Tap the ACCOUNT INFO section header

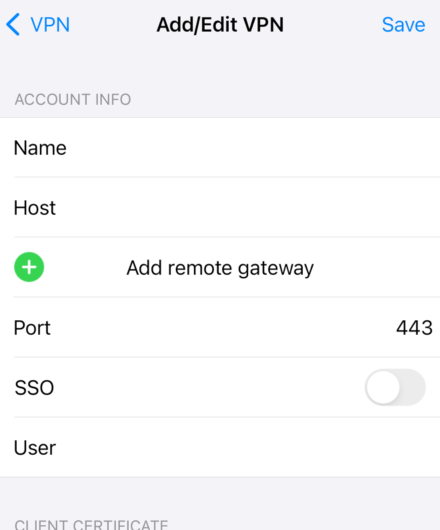[73, 100]
